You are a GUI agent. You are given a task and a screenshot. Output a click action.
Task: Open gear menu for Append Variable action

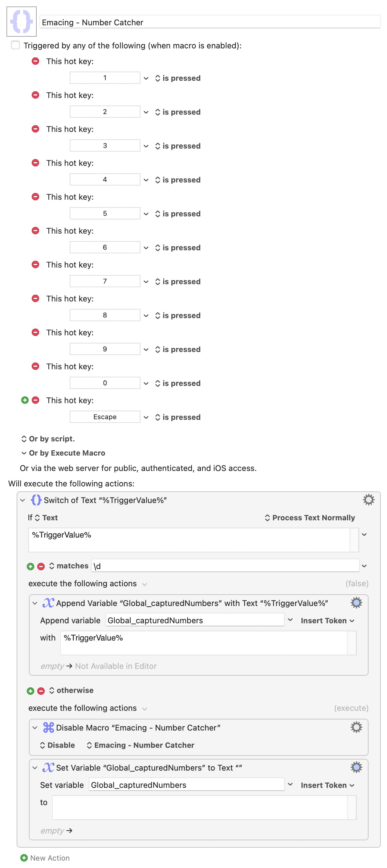click(x=356, y=603)
